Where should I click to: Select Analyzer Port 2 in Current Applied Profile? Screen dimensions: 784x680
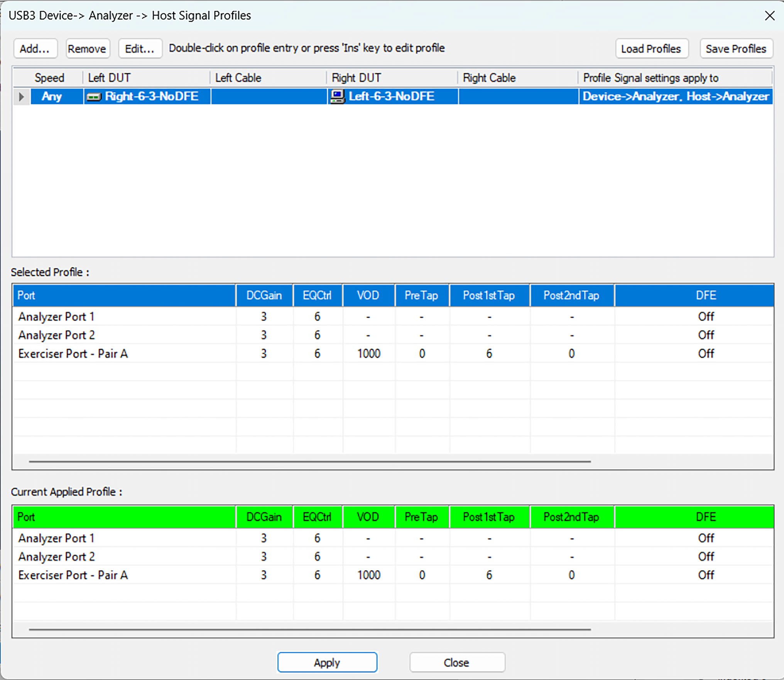[393, 557]
